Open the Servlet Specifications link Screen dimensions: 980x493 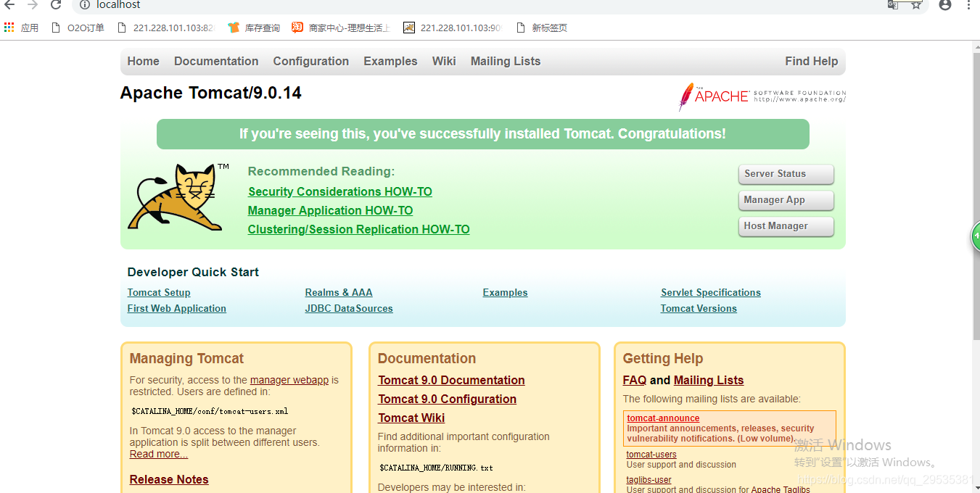[711, 293]
